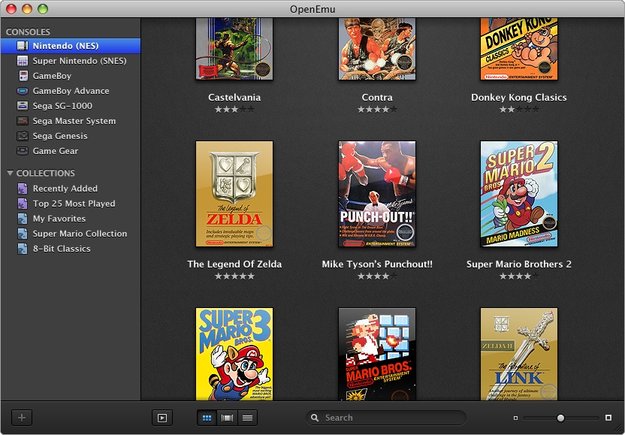Collapse the COLLECTIONS section triangle
Image resolution: width=625 pixels, height=435 pixels.
10,173
